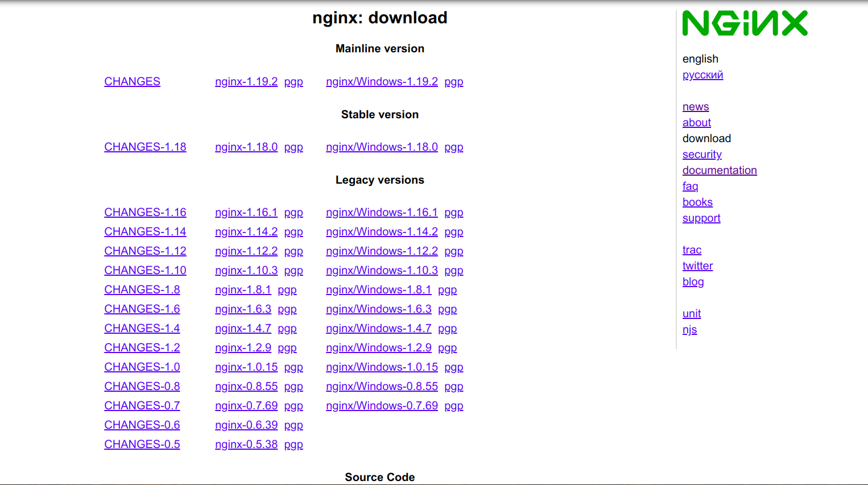Open pgp signature for nginx/Windows-1.14.2
Screen dimensions: 868x485
tap(454, 232)
